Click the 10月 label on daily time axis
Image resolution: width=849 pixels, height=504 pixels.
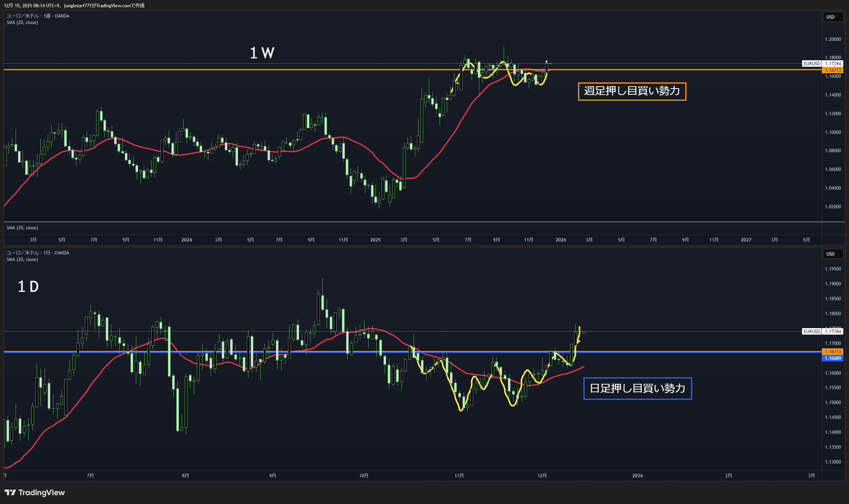point(364,476)
